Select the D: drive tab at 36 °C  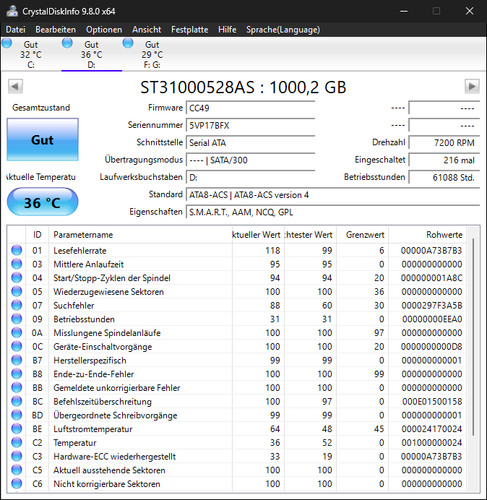[91, 54]
